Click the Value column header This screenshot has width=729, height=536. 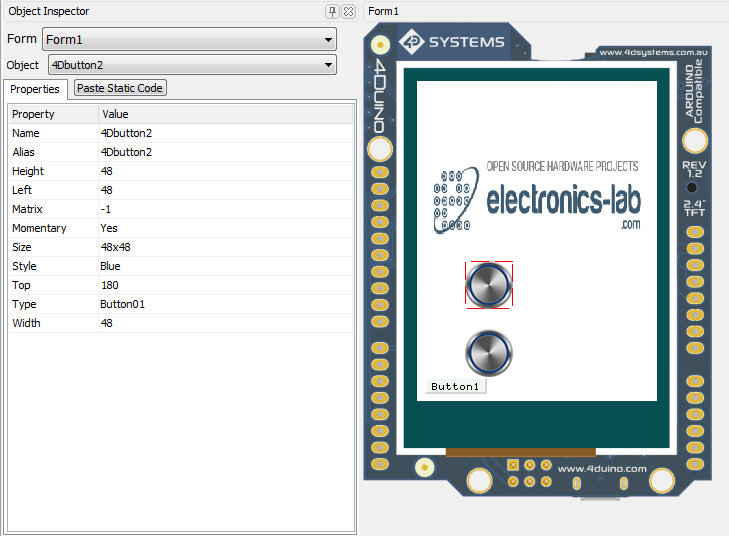tap(226, 114)
